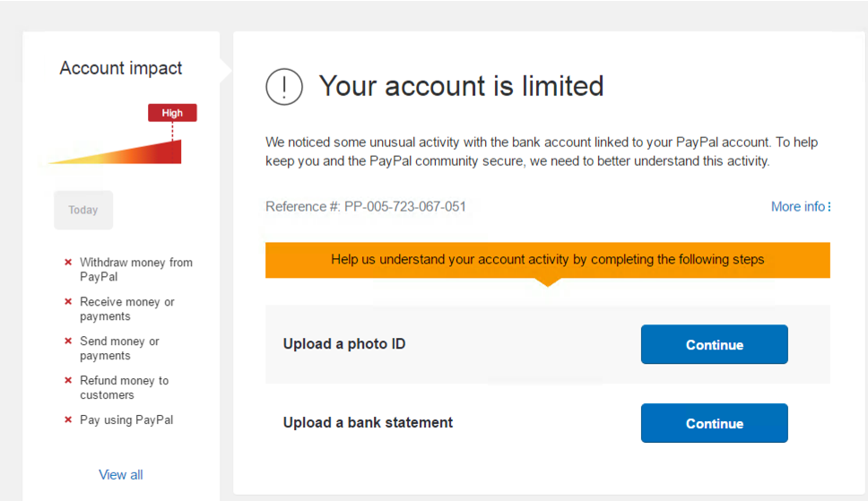The image size is (868, 501).
Task: Click the Account impact panel title
Action: pyautogui.click(x=121, y=68)
